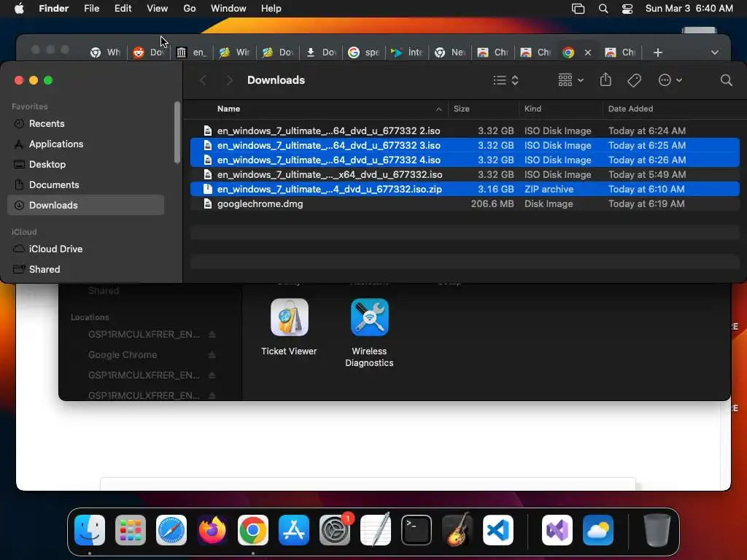
Task: Open Finder from the Dock
Action: point(90,530)
